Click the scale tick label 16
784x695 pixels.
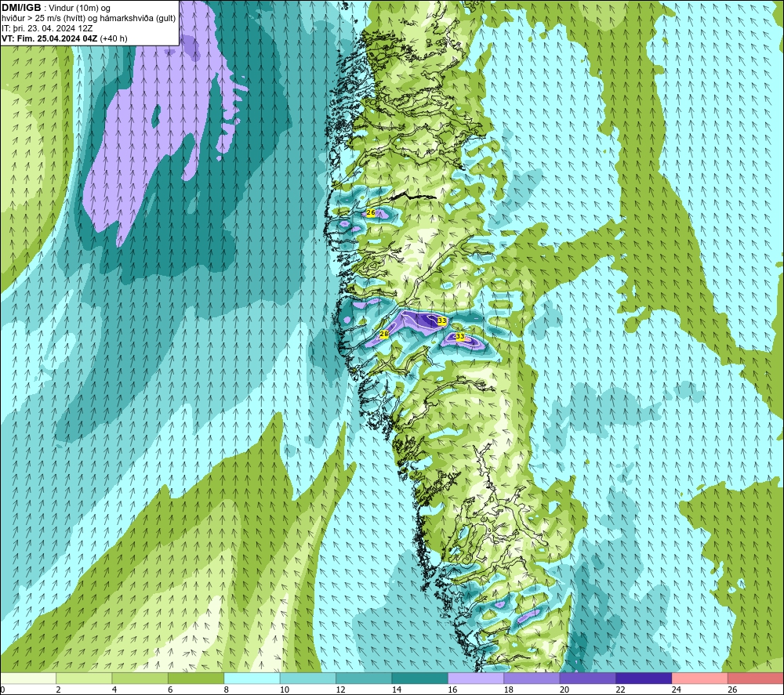point(452,690)
